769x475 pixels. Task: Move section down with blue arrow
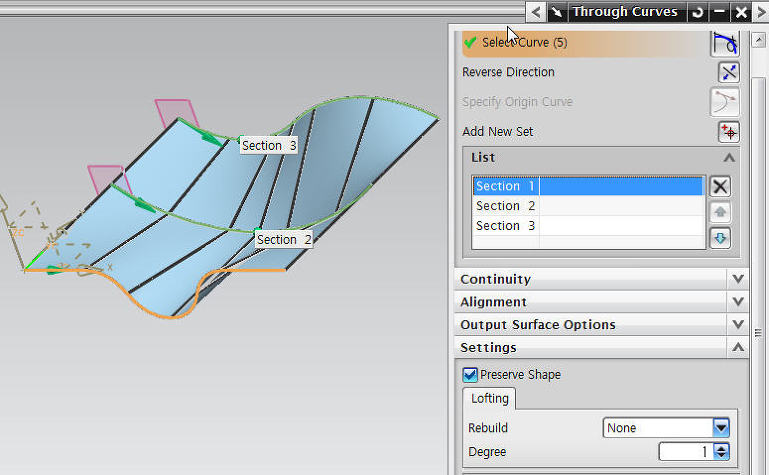(x=720, y=238)
